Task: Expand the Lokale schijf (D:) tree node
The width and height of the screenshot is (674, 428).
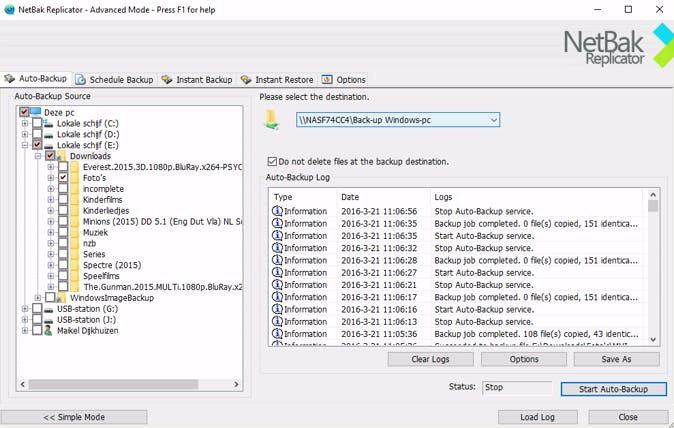Action: pos(25,134)
